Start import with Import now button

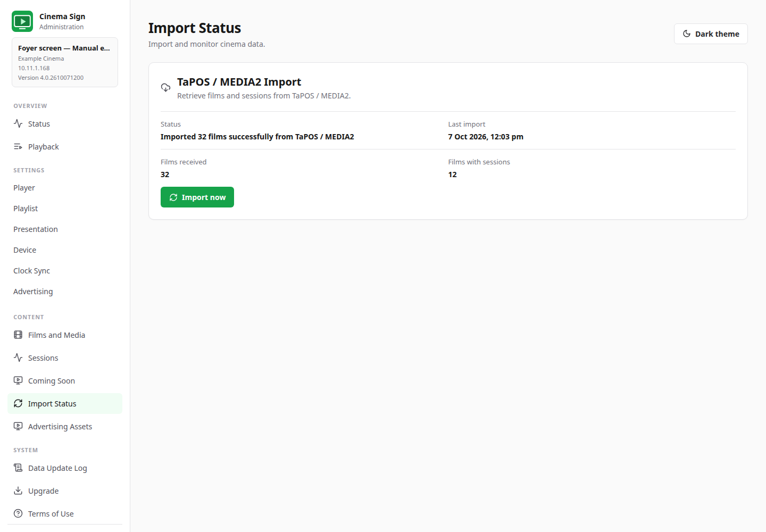click(197, 197)
